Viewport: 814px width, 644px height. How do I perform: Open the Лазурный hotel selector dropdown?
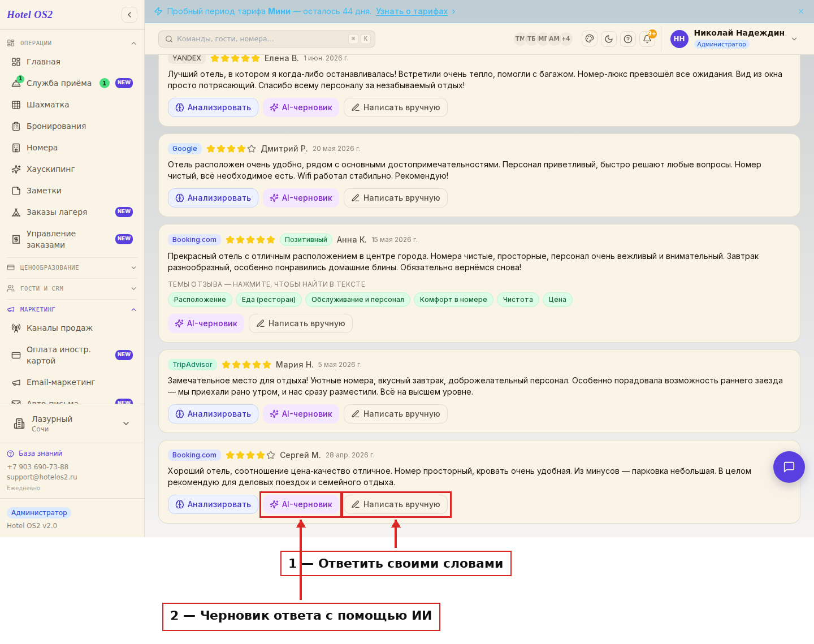(72, 423)
